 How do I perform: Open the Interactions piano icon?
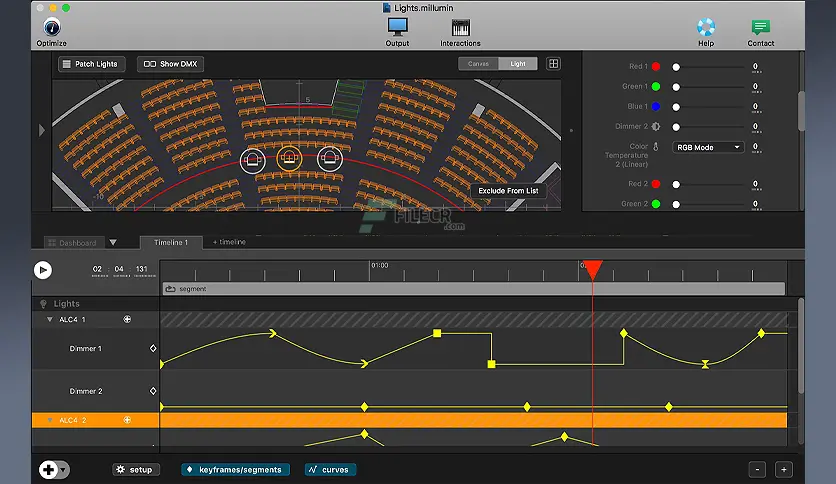point(460,27)
